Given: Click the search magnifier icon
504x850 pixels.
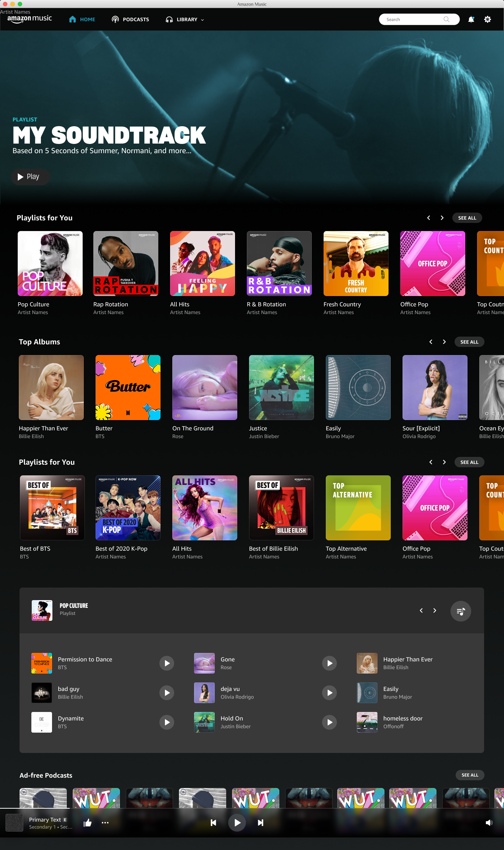Looking at the screenshot, I should pos(446,20).
